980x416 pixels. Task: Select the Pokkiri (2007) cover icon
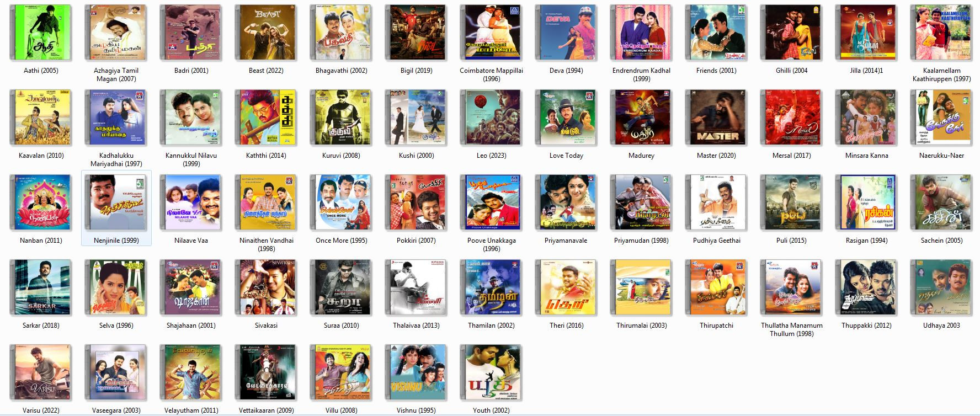pos(416,203)
